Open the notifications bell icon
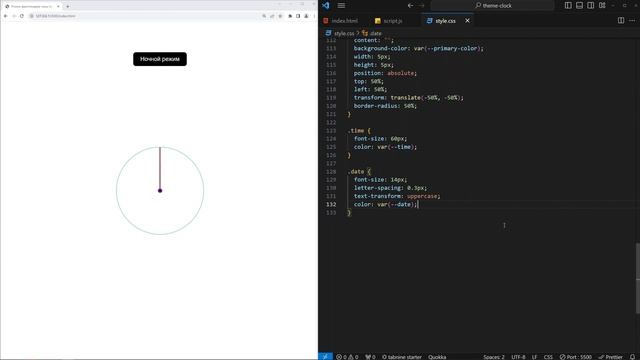 (632, 357)
